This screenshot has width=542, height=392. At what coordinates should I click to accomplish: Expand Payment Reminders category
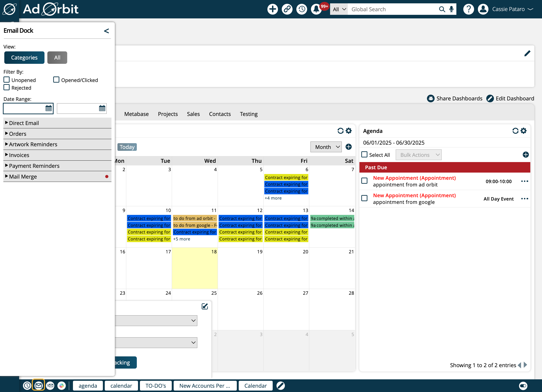point(57,166)
